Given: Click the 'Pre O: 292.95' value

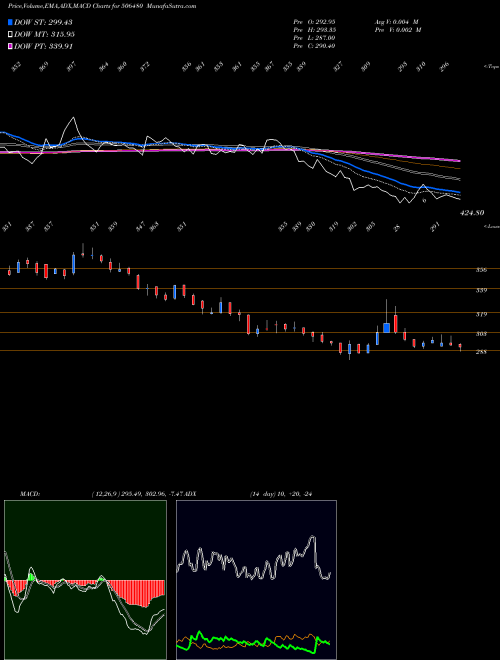Looking at the screenshot, I should (x=314, y=21).
